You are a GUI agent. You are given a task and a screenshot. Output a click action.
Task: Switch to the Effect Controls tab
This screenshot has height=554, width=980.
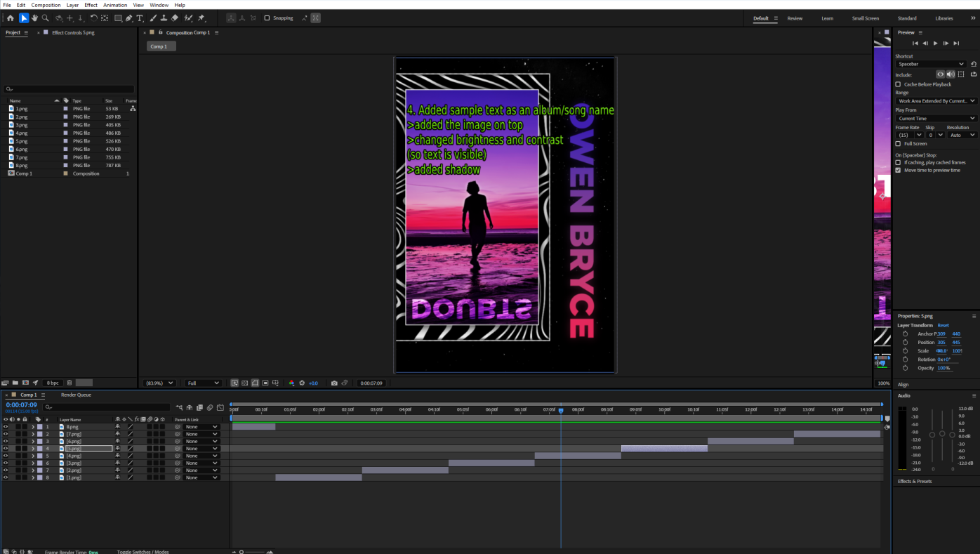[72, 32]
